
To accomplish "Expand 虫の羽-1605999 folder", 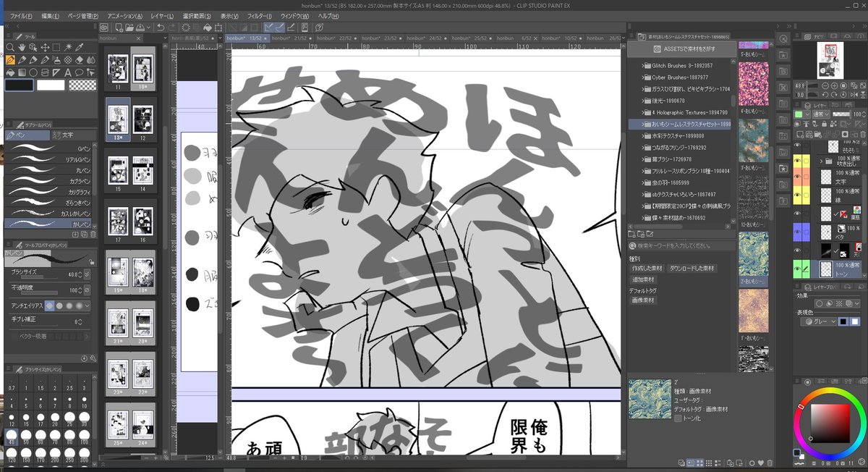I will click(x=644, y=183).
